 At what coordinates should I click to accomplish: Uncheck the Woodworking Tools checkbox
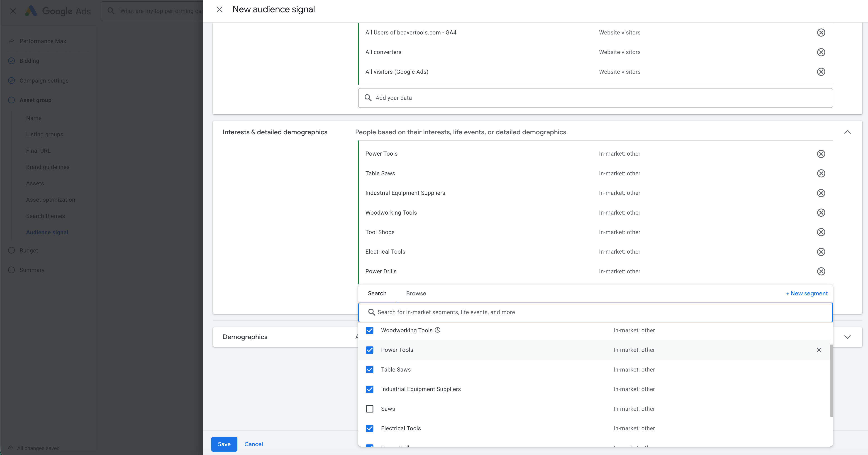click(370, 330)
